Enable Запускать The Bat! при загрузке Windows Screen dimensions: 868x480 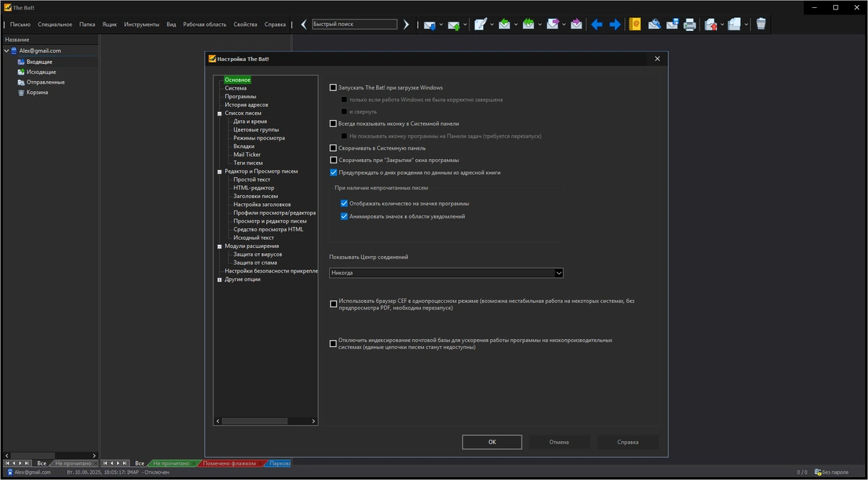[x=333, y=87]
